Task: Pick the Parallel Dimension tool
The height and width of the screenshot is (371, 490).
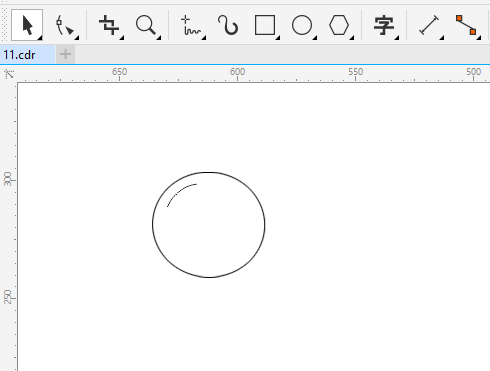Action: tap(429, 25)
